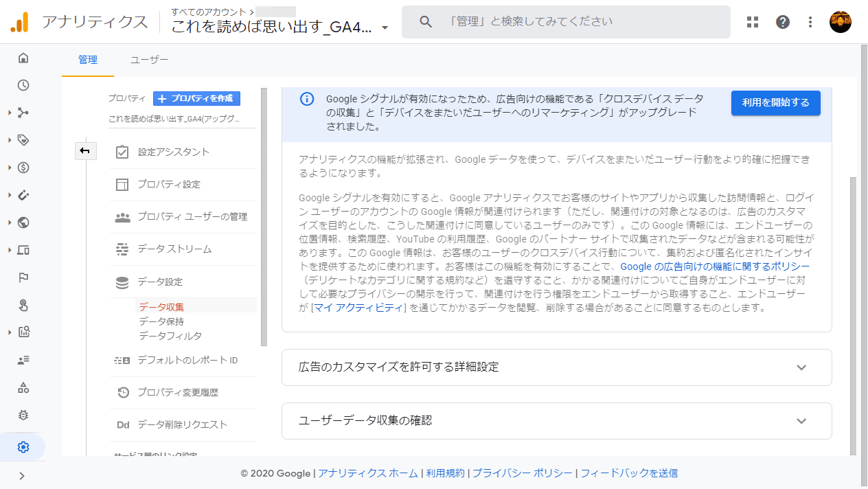Click the プロパティを作成 button
The height and width of the screenshot is (489, 868).
tap(196, 98)
